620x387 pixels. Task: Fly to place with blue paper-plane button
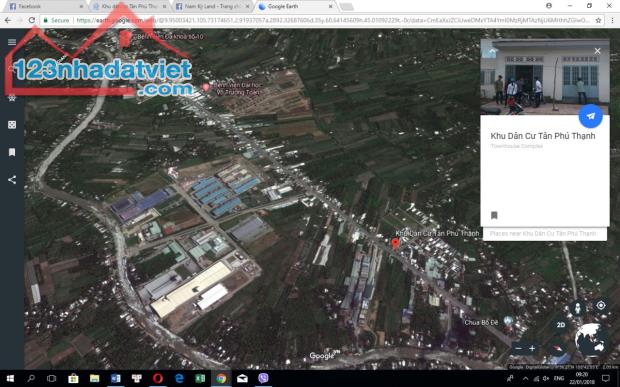click(x=590, y=116)
